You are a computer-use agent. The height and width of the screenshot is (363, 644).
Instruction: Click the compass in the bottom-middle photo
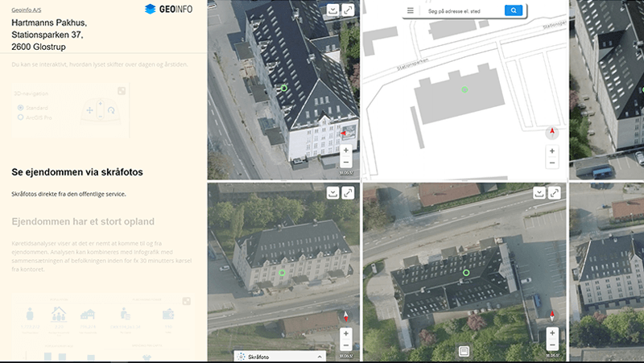point(552,316)
